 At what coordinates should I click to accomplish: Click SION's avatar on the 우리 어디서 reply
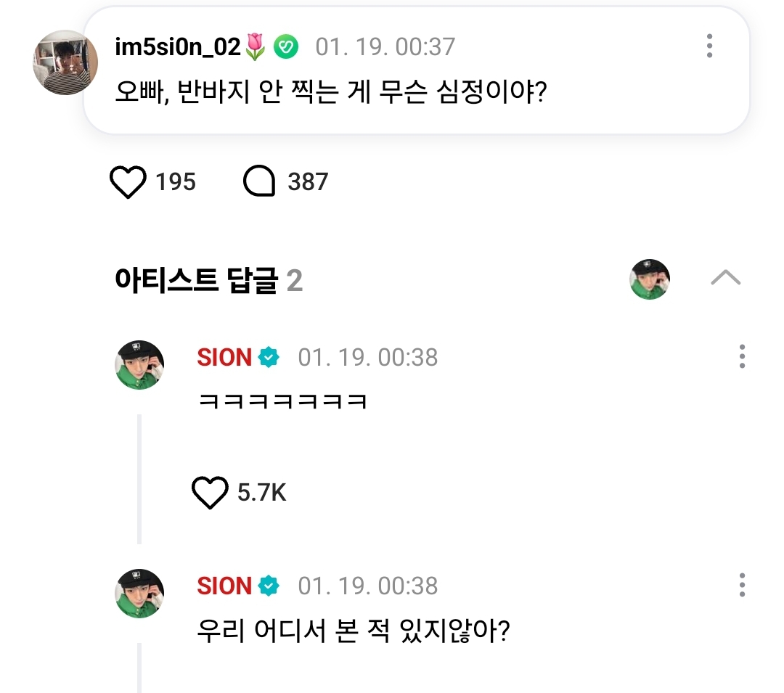click(x=139, y=594)
